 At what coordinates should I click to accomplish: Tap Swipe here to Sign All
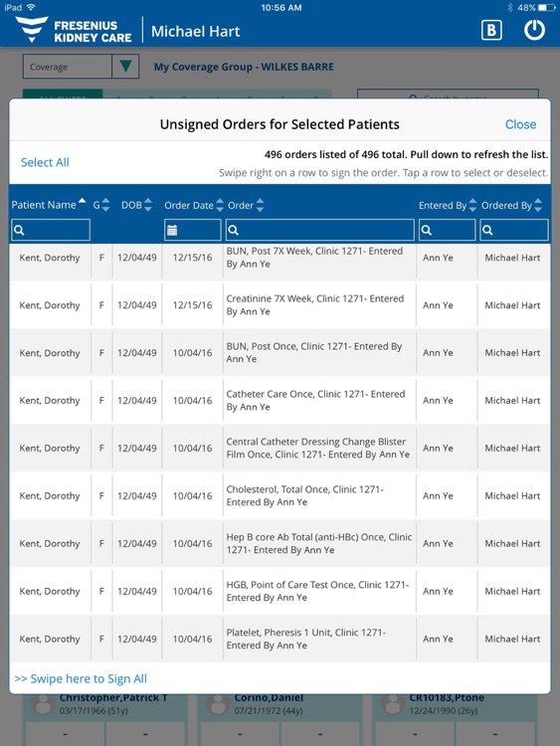81,678
